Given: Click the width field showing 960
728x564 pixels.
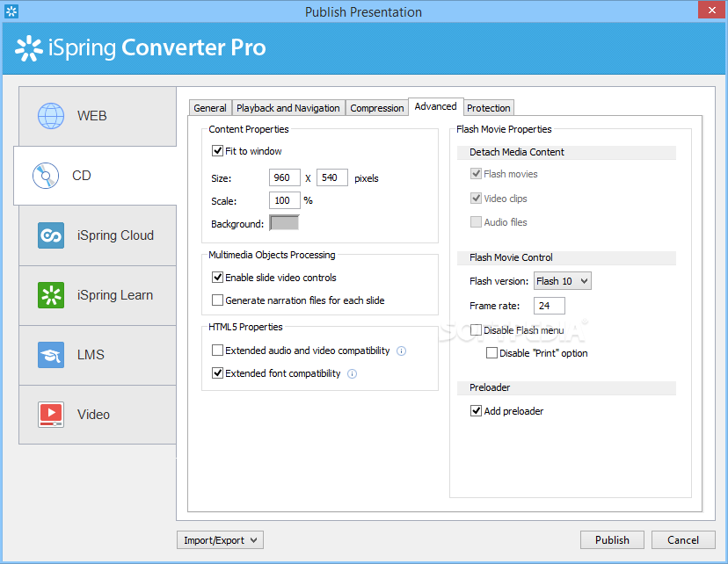Looking at the screenshot, I should [x=284, y=177].
